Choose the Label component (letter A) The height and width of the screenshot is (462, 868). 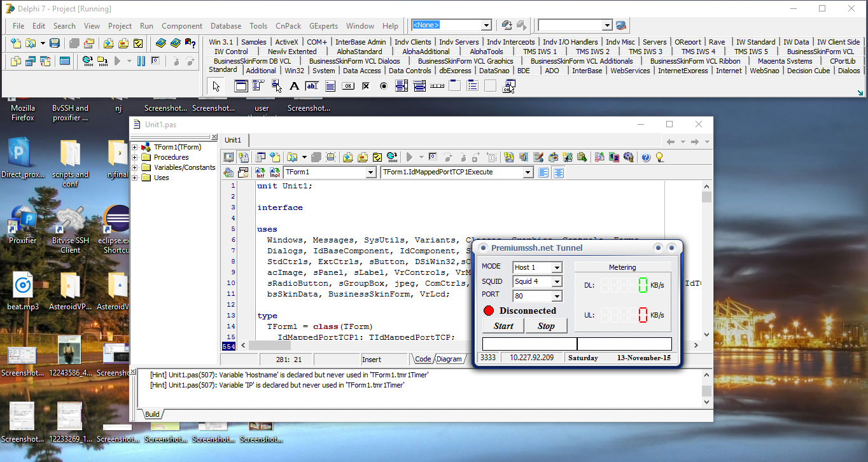pyautogui.click(x=294, y=86)
